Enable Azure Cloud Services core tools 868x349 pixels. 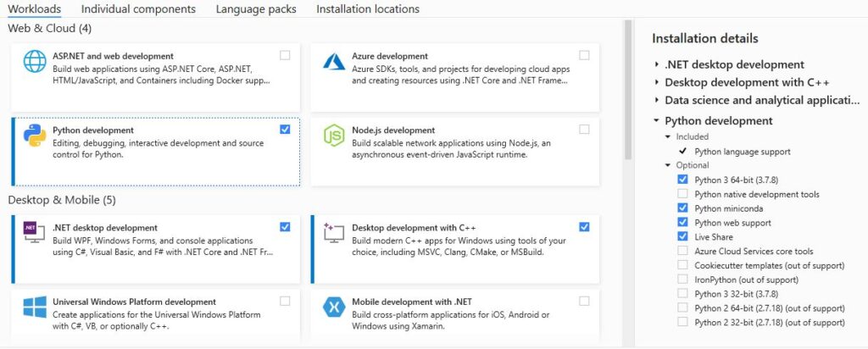[x=682, y=251]
